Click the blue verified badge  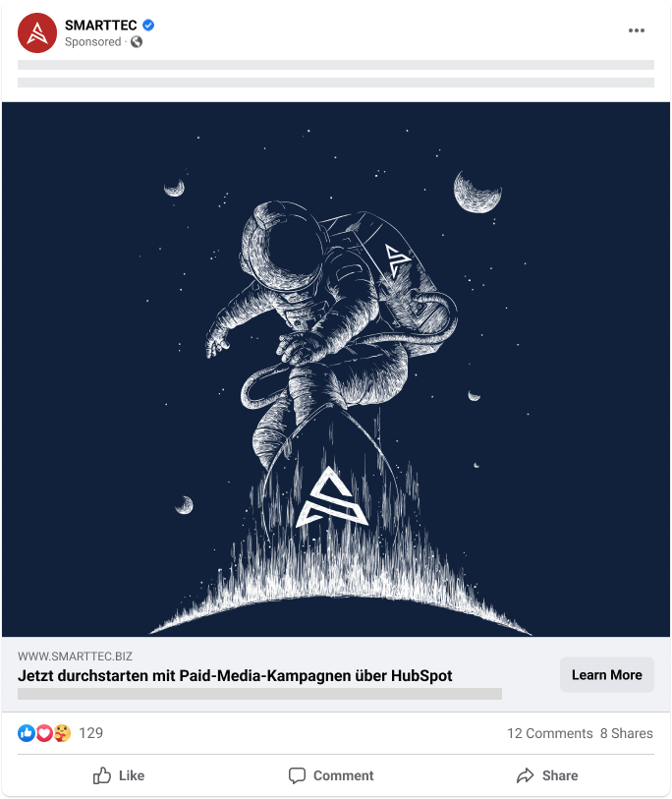pyautogui.click(x=148, y=25)
